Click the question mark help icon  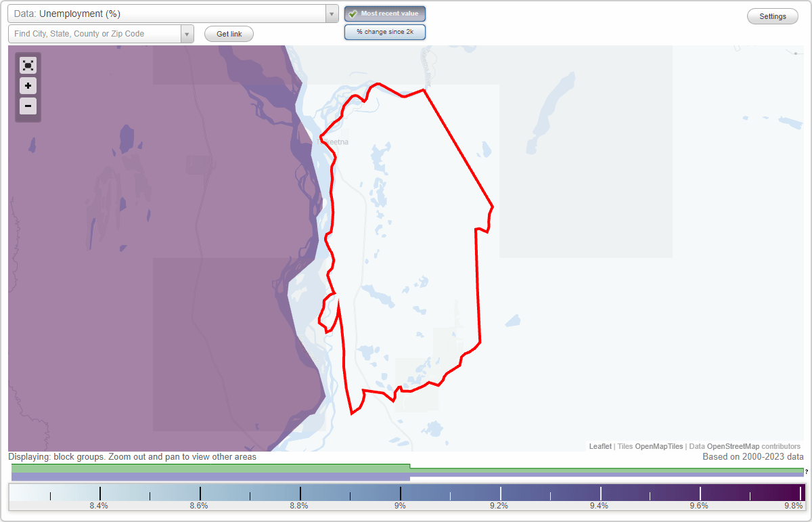pos(807,471)
